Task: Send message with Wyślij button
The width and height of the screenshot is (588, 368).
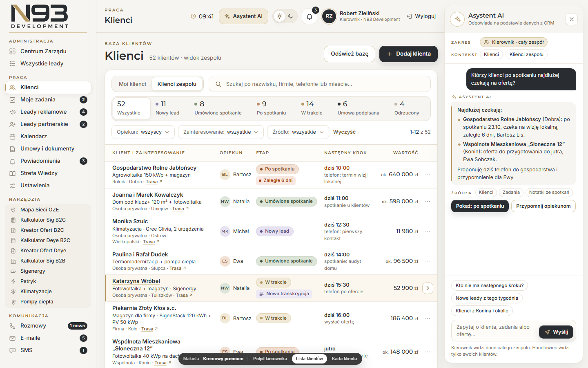Action: (x=556, y=332)
